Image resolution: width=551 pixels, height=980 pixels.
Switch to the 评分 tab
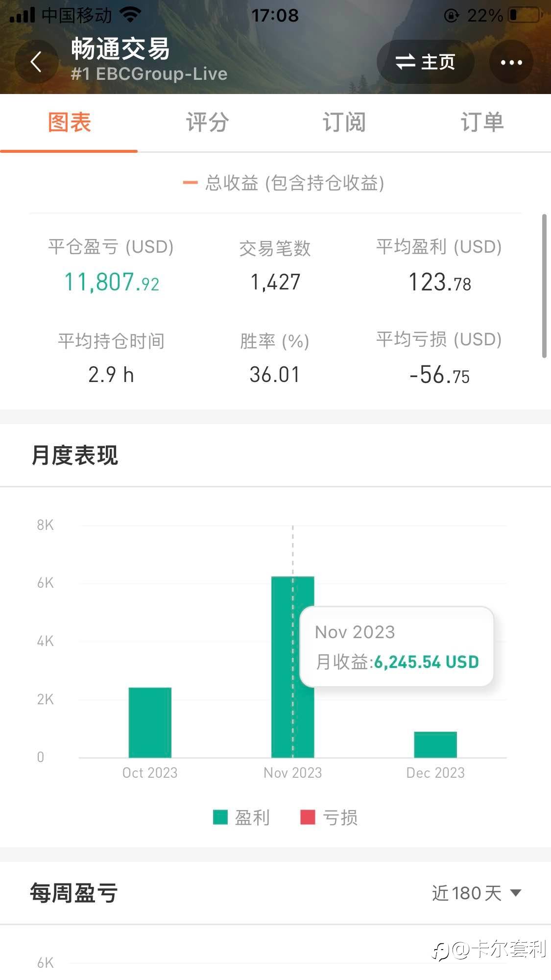tap(207, 122)
